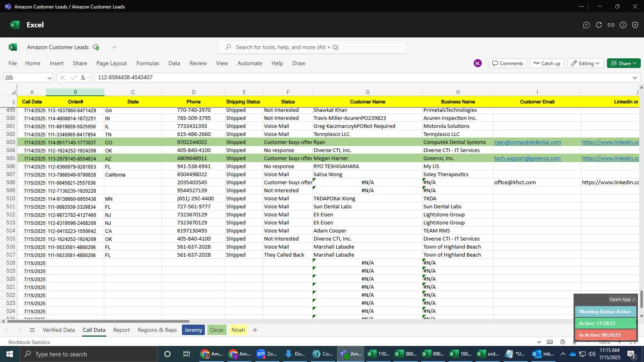Viewport: 644px width, 362px height.
Task: Open the Cortana circle icon on the taskbar
Action: [167, 354]
